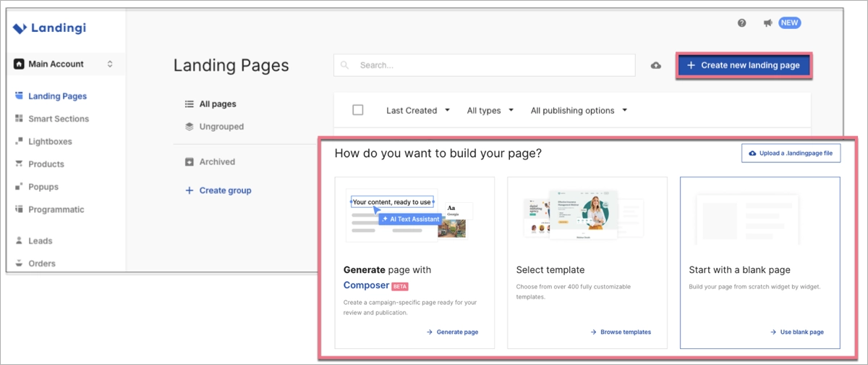Open the All types filter dropdown

point(490,111)
